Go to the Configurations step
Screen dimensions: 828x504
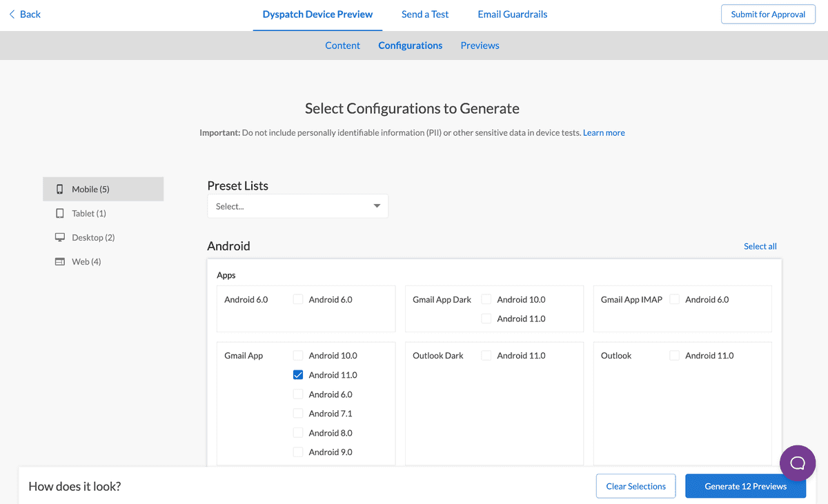[411, 46]
